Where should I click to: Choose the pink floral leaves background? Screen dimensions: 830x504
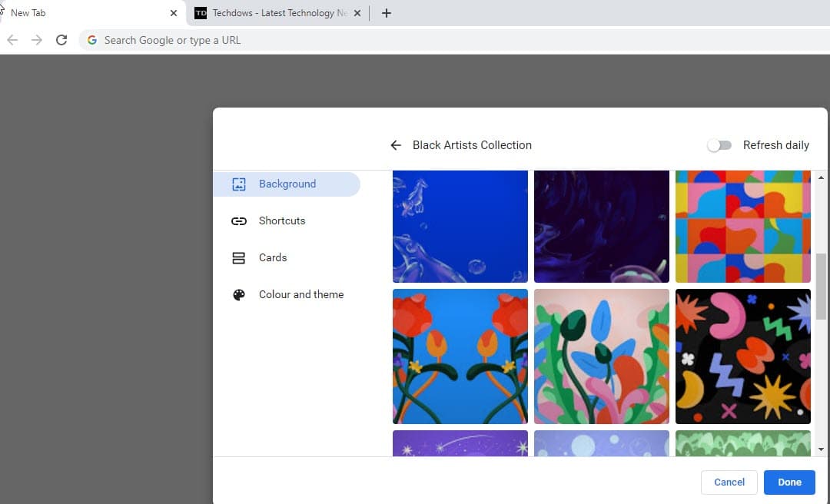point(601,356)
